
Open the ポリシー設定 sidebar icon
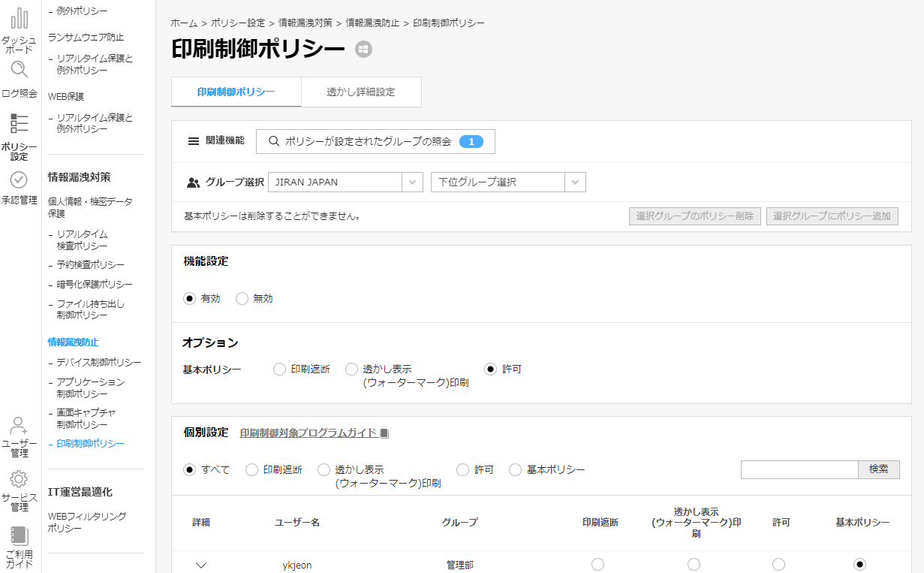click(19, 124)
